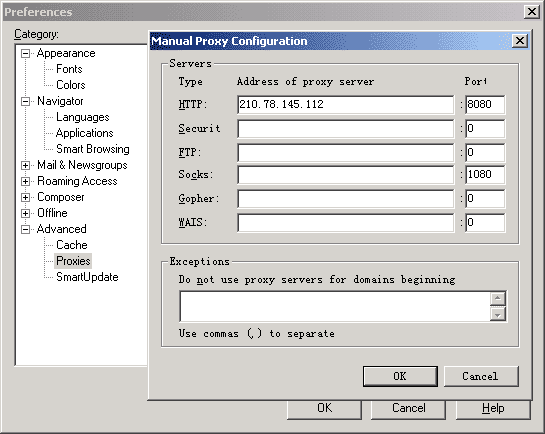Close the Manual Proxy Configuration dialog
This screenshot has width=545, height=434.
pyautogui.click(x=520, y=41)
